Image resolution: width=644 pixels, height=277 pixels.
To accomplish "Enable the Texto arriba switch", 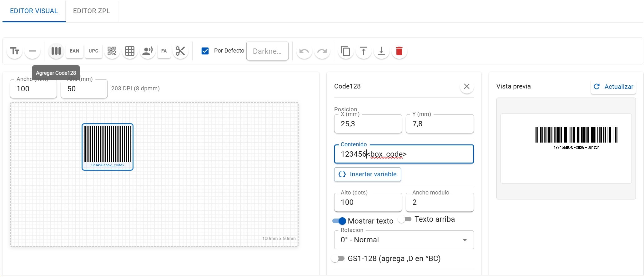I will point(405,219).
